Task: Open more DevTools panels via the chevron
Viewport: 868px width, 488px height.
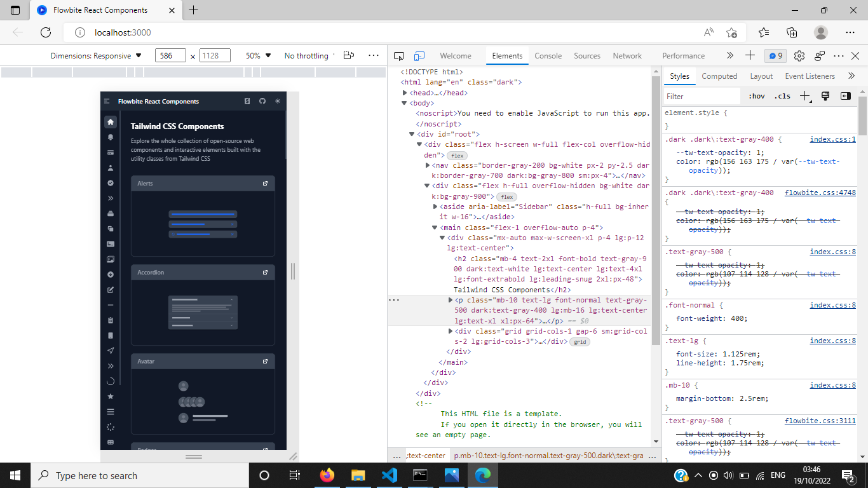Action: pos(731,56)
